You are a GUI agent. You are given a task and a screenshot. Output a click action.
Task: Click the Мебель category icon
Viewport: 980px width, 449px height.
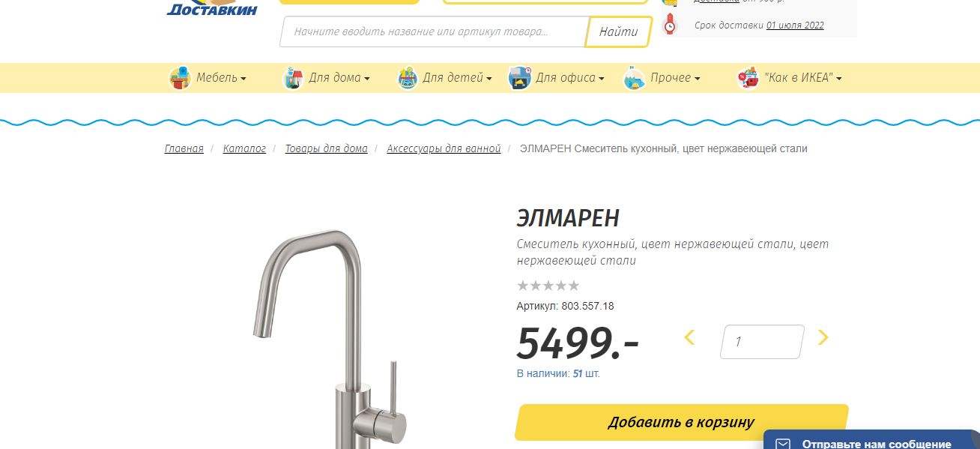(180, 78)
